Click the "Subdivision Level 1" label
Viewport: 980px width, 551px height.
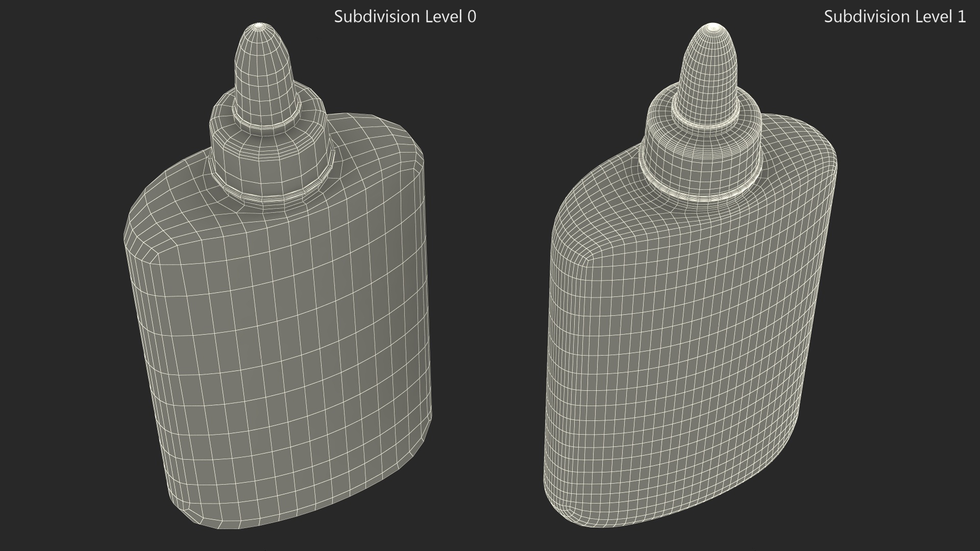pyautogui.click(x=895, y=16)
